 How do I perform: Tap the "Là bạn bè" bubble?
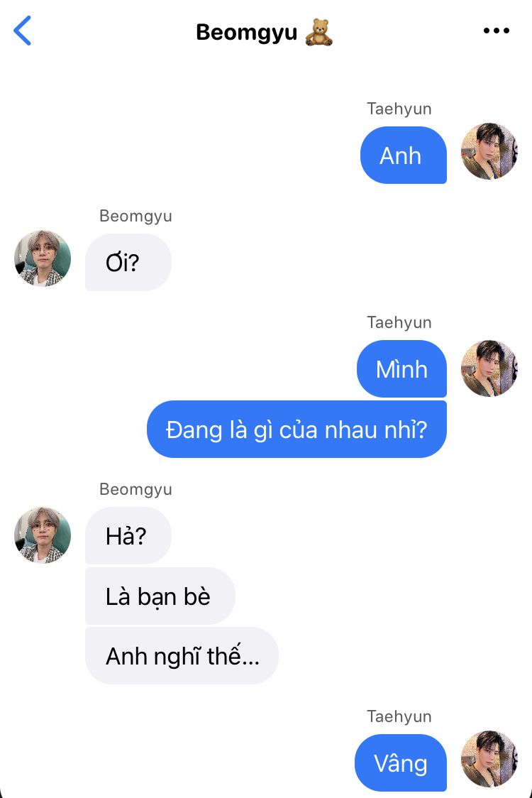[160, 596]
